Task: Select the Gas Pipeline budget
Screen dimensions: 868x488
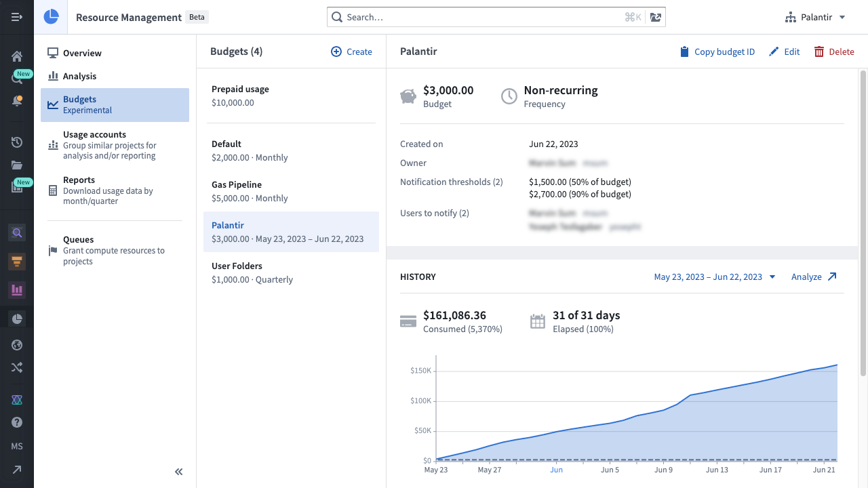Action: click(x=291, y=191)
